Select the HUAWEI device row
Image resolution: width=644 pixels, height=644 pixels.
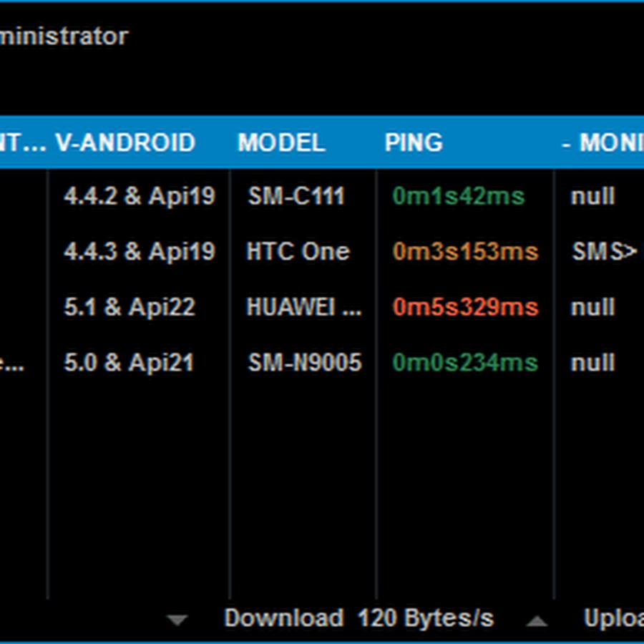click(x=322, y=307)
